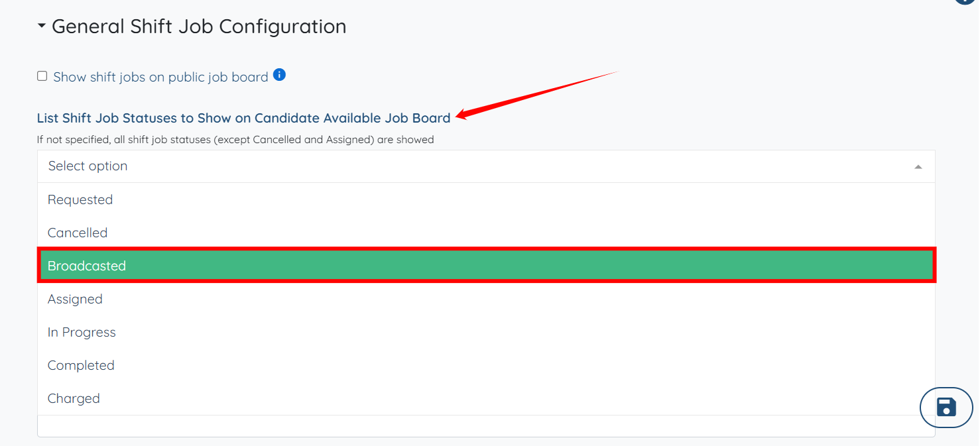980x446 pixels.
Task: Collapse the General Shift Job Configuration section
Action: pos(42,27)
